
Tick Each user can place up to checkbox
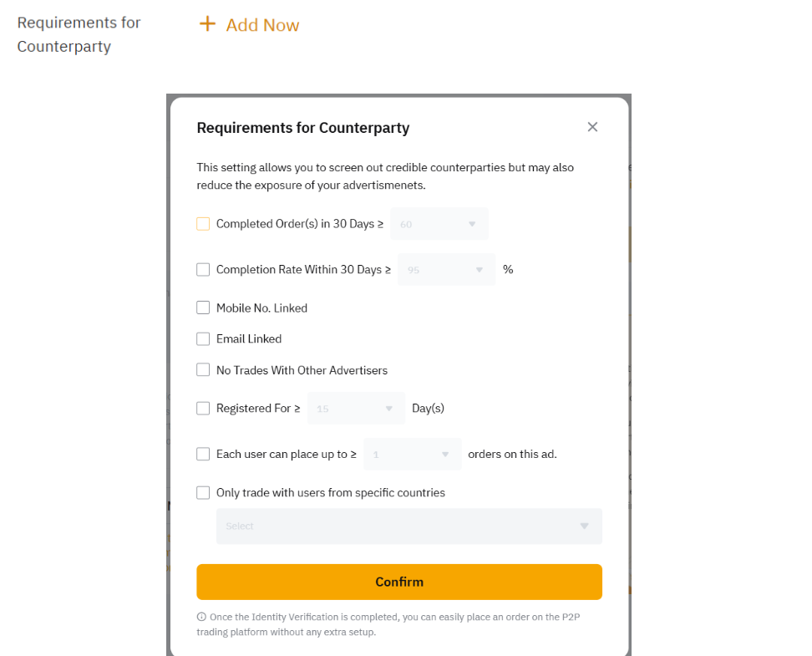203,454
